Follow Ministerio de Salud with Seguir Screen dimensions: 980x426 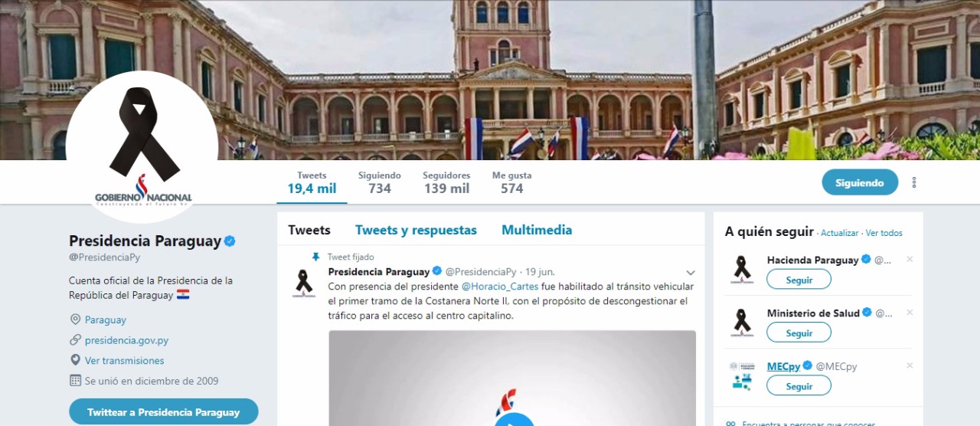pos(799,333)
